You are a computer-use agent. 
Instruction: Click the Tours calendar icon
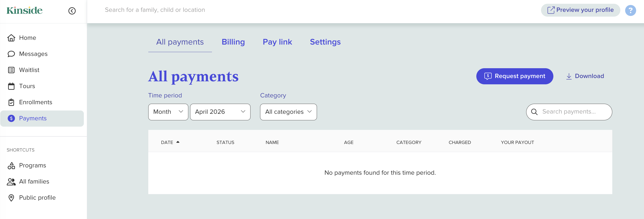(11, 86)
